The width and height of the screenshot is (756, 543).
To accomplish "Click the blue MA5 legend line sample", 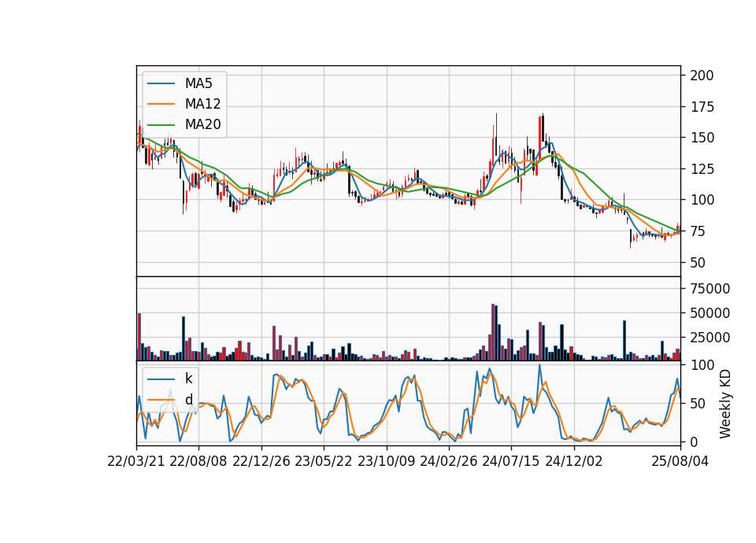I will 161,83.
